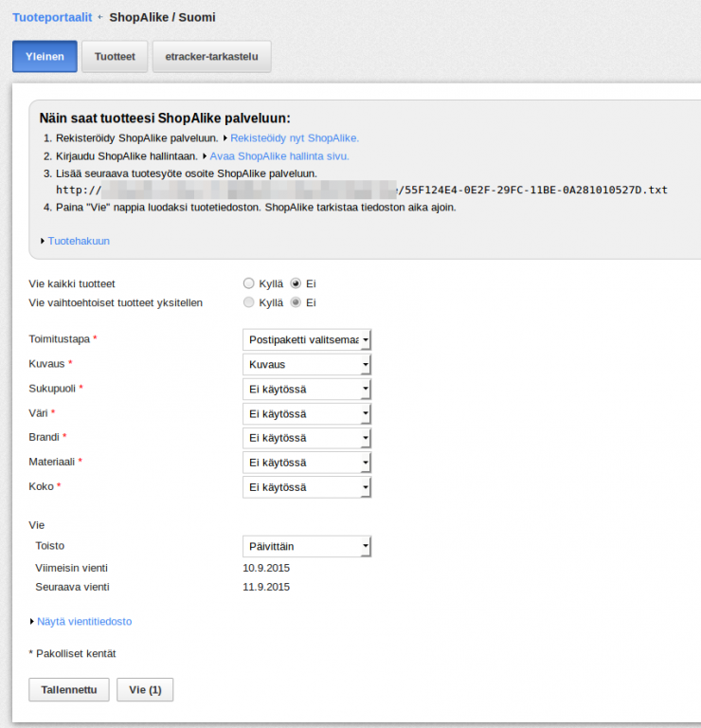This screenshot has height=728, width=701.
Task: Click the Seuraava vienti date 11.9.2015
Action: 266,587
